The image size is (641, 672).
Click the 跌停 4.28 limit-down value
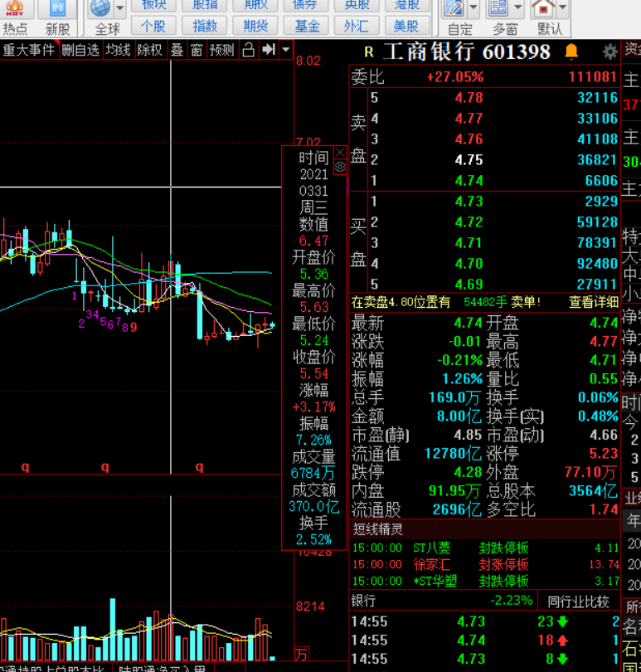click(468, 472)
